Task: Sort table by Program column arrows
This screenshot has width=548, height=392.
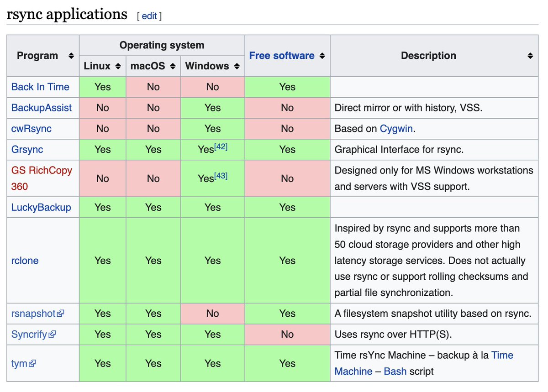Action: pyautogui.click(x=71, y=56)
